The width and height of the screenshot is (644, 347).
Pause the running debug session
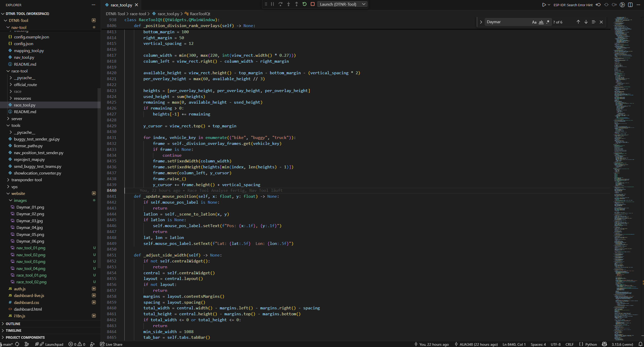coord(273,4)
